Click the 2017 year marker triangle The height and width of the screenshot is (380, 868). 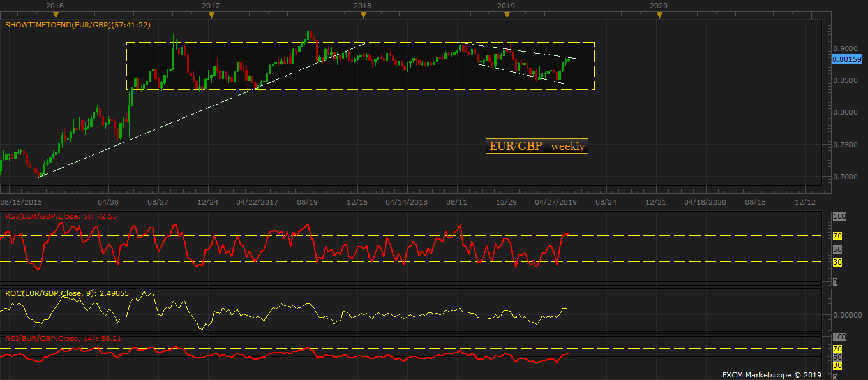tap(211, 15)
